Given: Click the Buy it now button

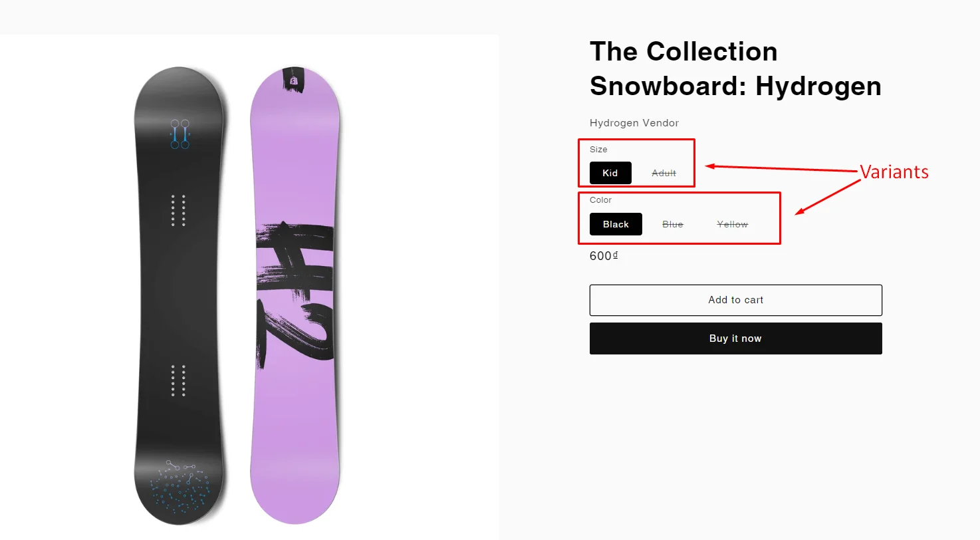Looking at the screenshot, I should click(735, 338).
